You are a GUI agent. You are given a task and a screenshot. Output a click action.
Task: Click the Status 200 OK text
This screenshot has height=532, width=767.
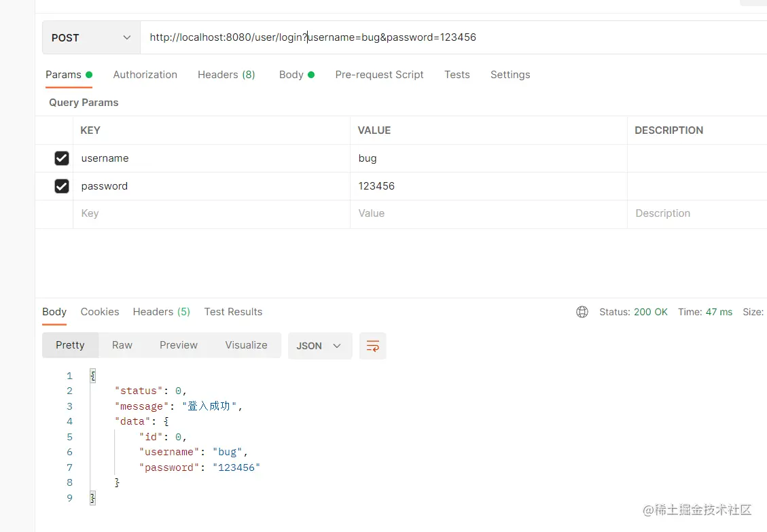click(x=633, y=312)
